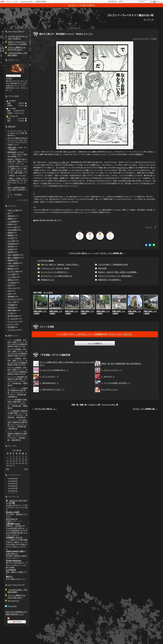163x644 pixels.
Task: Click the 記事を書く write post link
Action: pyautogui.click(x=113, y=2)
